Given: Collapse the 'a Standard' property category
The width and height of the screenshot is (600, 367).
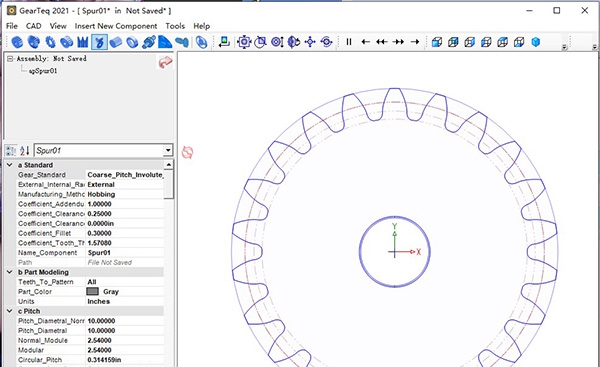Looking at the screenshot, I should (10, 165).
